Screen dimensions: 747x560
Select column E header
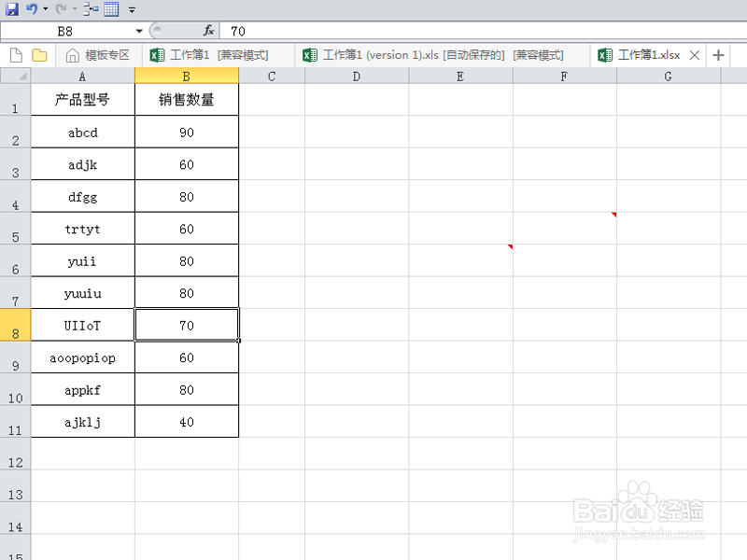pos(460,77)
